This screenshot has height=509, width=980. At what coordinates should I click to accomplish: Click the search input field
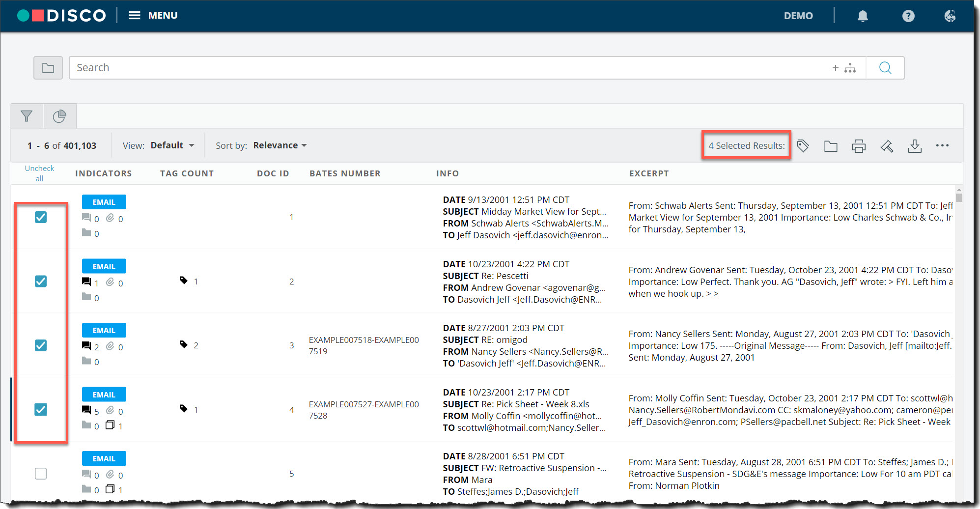(449, 68)
